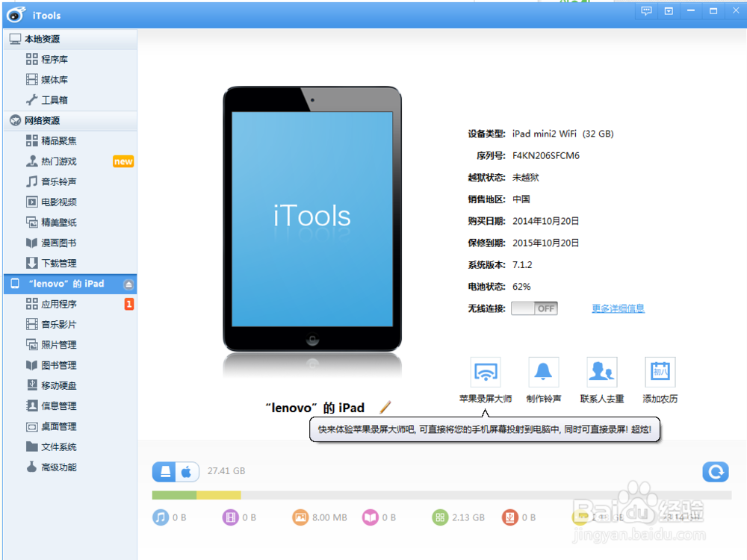
Task: Click the battery status 62% value
Action: pos(521,287)
